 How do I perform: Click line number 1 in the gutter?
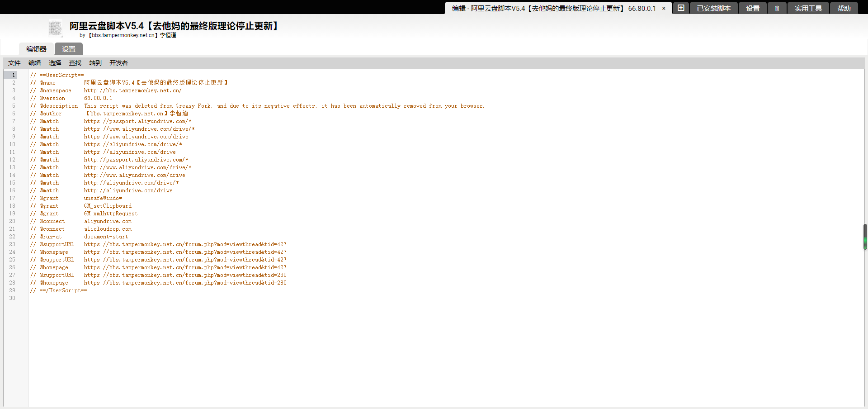(x=14, y=75)
